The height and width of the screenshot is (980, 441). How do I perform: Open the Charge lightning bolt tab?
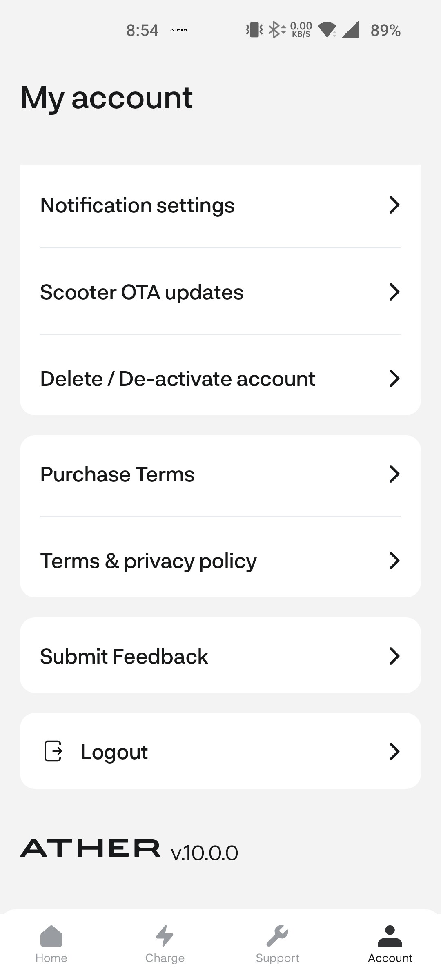click(x=165, y=935)
